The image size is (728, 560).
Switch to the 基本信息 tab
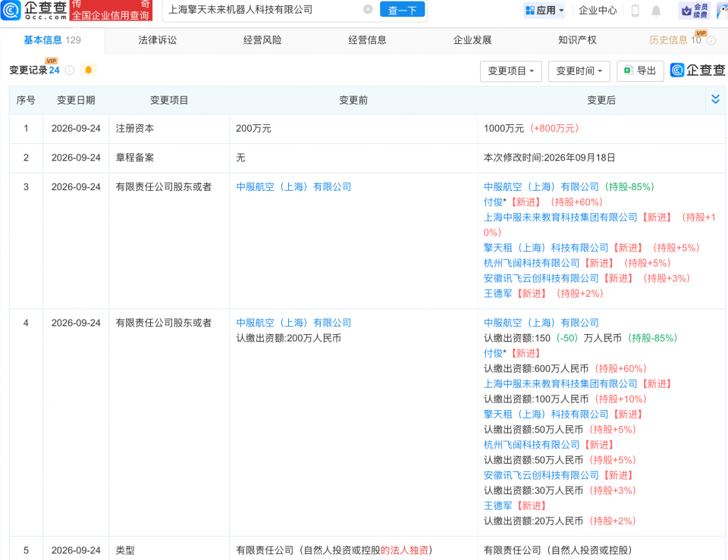(52, 40)
